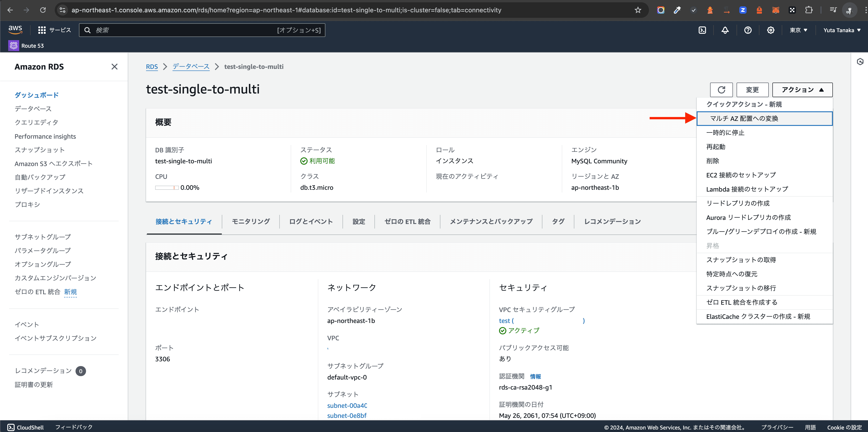Choose スナップショットの取得 from the menu
The height and width of the screenshot is (432, 868).
764,260
